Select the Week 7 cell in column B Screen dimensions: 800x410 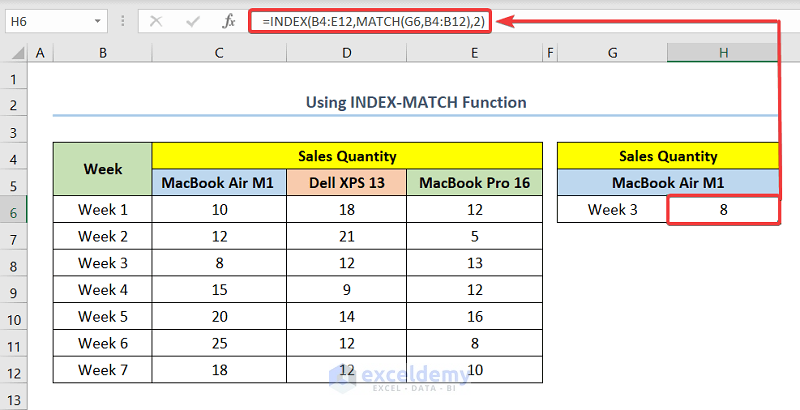103,368
